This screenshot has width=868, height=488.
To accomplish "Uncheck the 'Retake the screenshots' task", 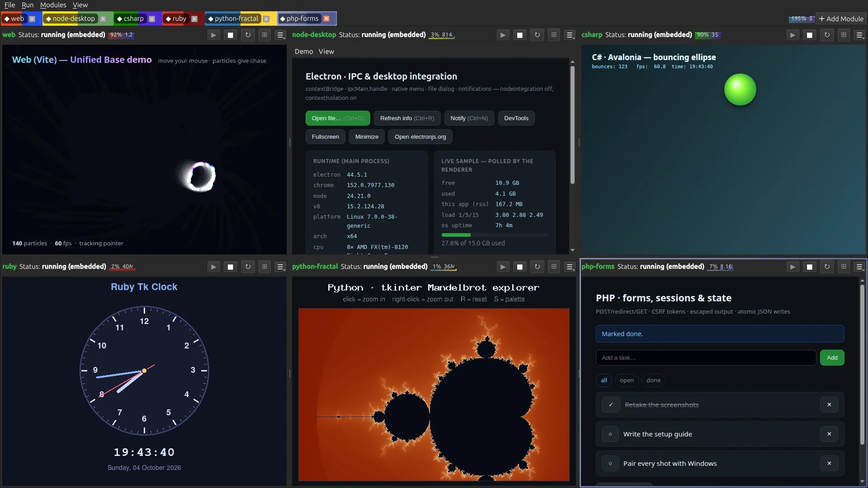I will (x=611, y=405).
